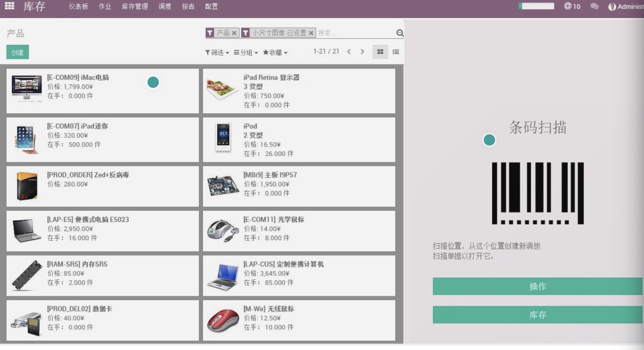Click the barcode scan image
The height and width of the screenshot is (350, 644).
(538, 193)
